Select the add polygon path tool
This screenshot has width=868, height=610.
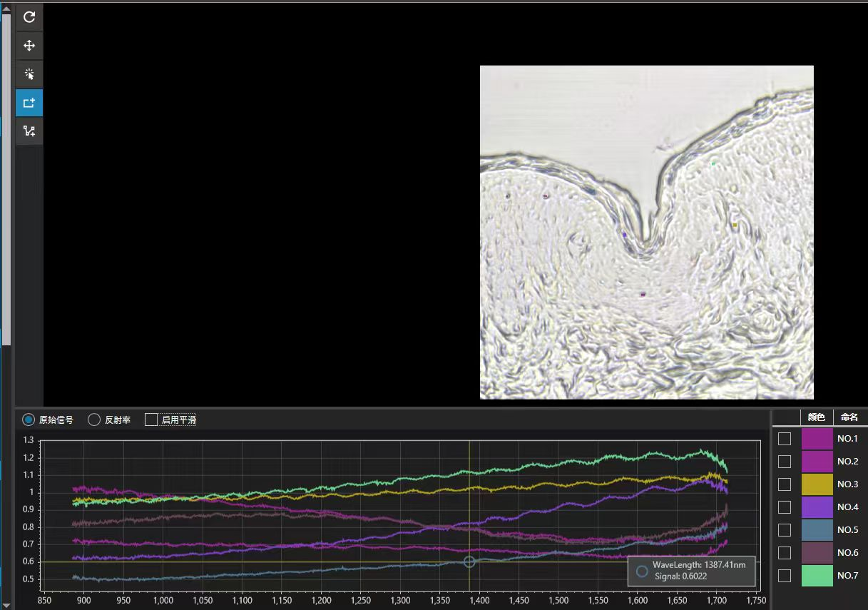point(29,131)
